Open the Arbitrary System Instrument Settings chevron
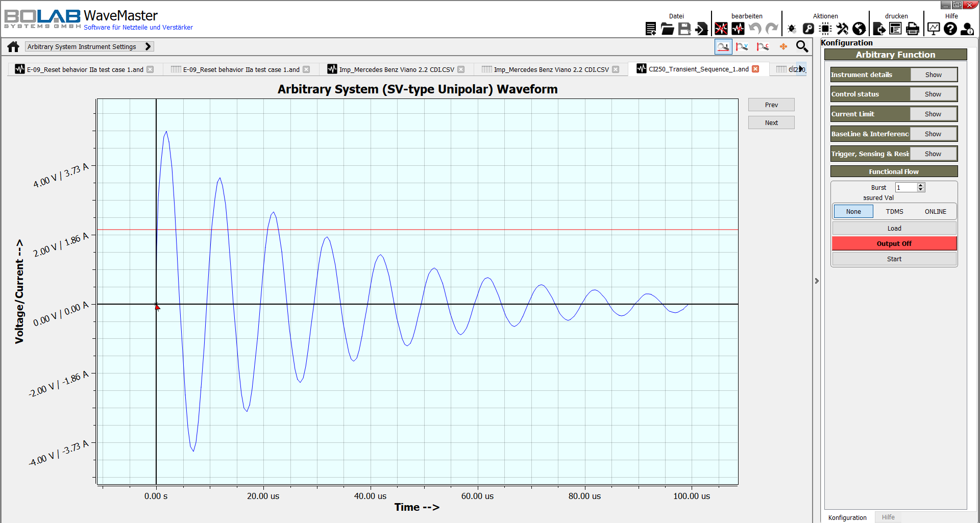The image size is (980, 523). coord(148,46)
